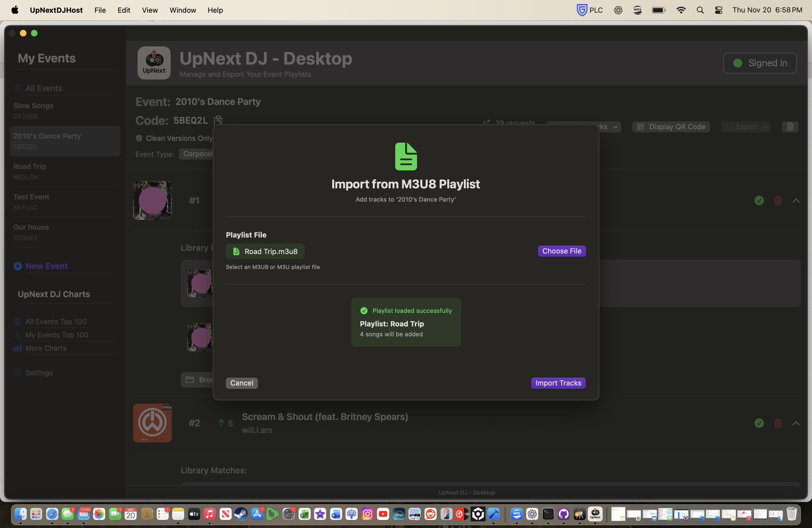This screenshot has height=528, width=812.
Task: Delete Scream & Shout via red trash icon
Action: [x=778, y=423]
